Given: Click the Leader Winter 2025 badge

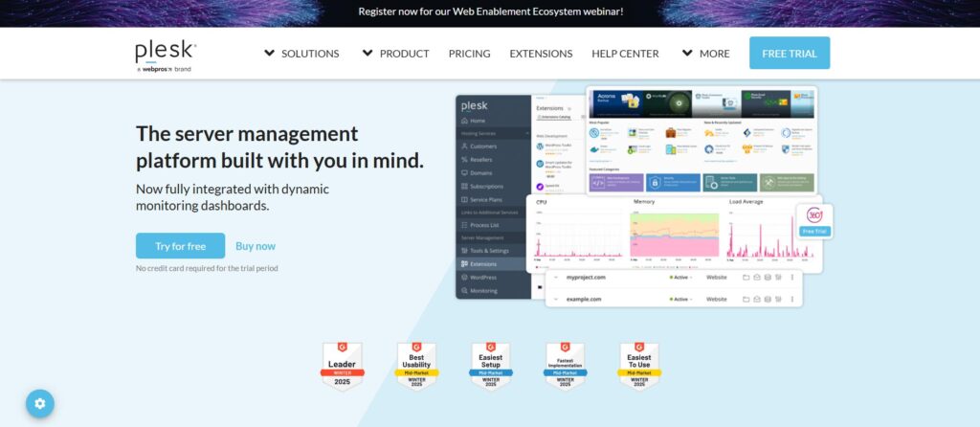Looking at the screenshot, I should coord(342,367).
